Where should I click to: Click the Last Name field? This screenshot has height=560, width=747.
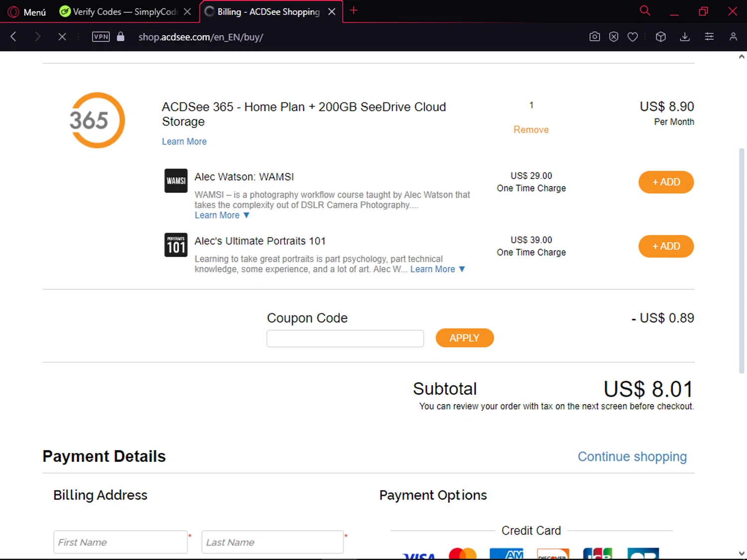point(272,542)
